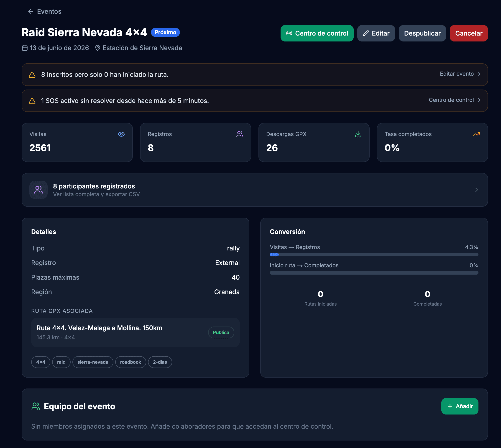Viewport: 501px width, 448px height.
Task: Click the Plazas máximas value 40
Action: (236, 277)
